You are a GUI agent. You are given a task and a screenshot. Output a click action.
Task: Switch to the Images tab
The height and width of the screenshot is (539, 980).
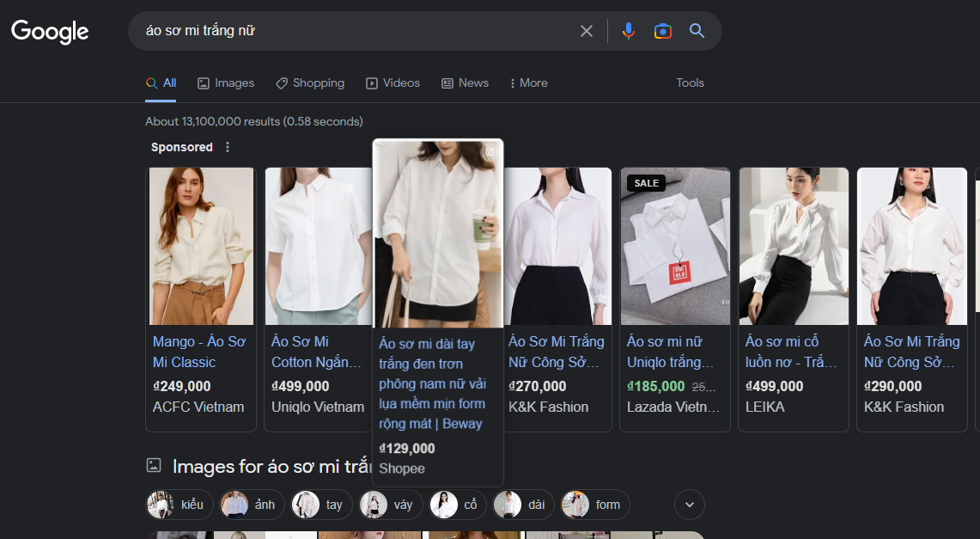coord(226,83)
